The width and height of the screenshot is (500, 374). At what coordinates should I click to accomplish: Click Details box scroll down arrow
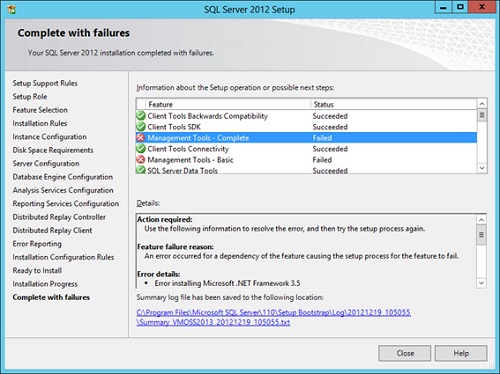point(481,283)
